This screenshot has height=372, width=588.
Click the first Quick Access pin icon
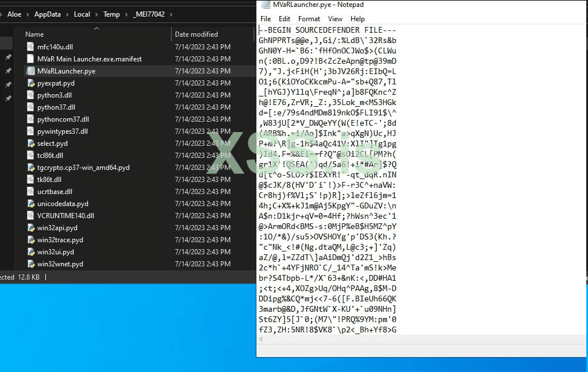pos(8,57)
